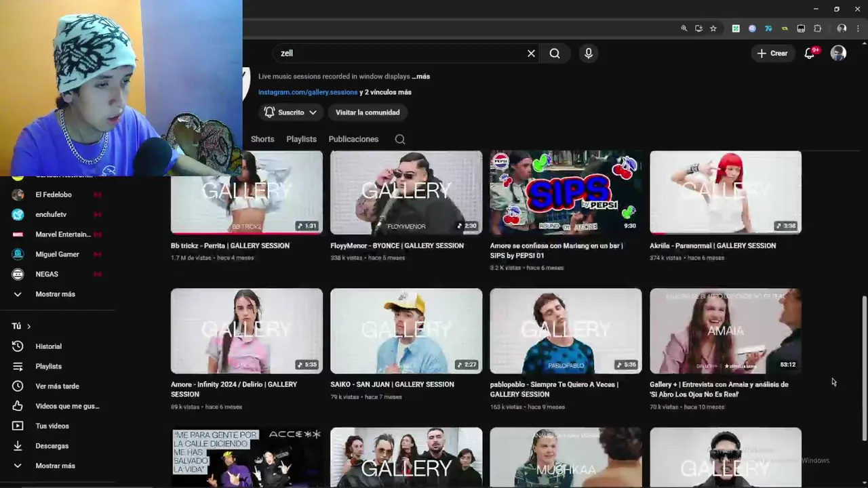Open Ver más tarde in sidebar
Screen dimensions: 868x488
tap(58, 386)
